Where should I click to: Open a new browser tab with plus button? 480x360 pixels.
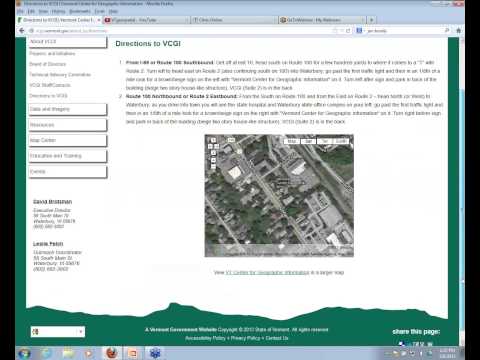pos(371,20)
